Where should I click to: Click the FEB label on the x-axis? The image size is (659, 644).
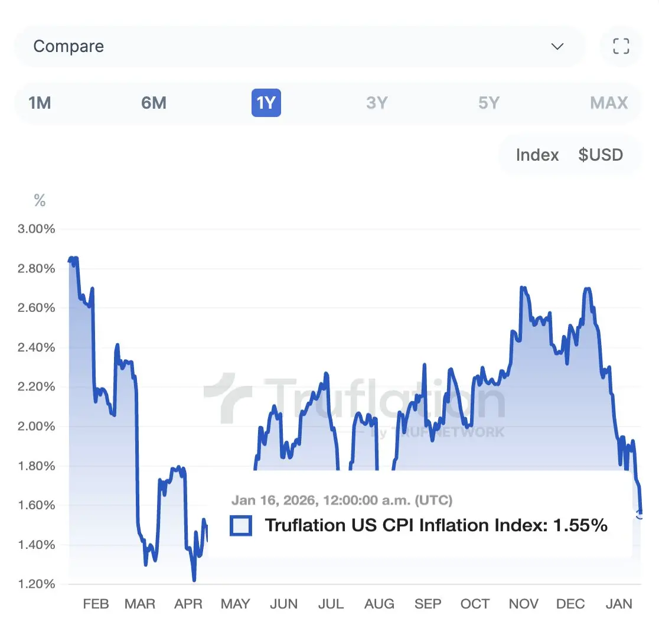[96, 604]
